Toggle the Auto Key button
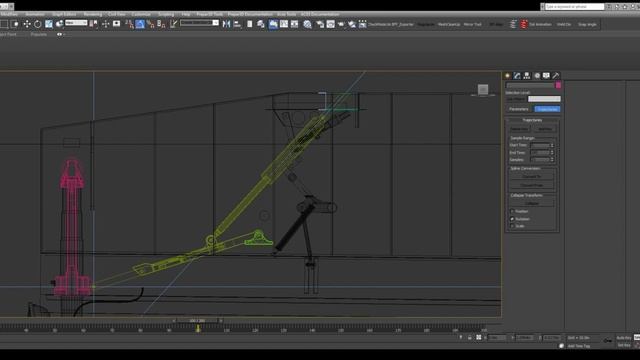This screenshot has height=360, width=640. (x=624, y=338)
